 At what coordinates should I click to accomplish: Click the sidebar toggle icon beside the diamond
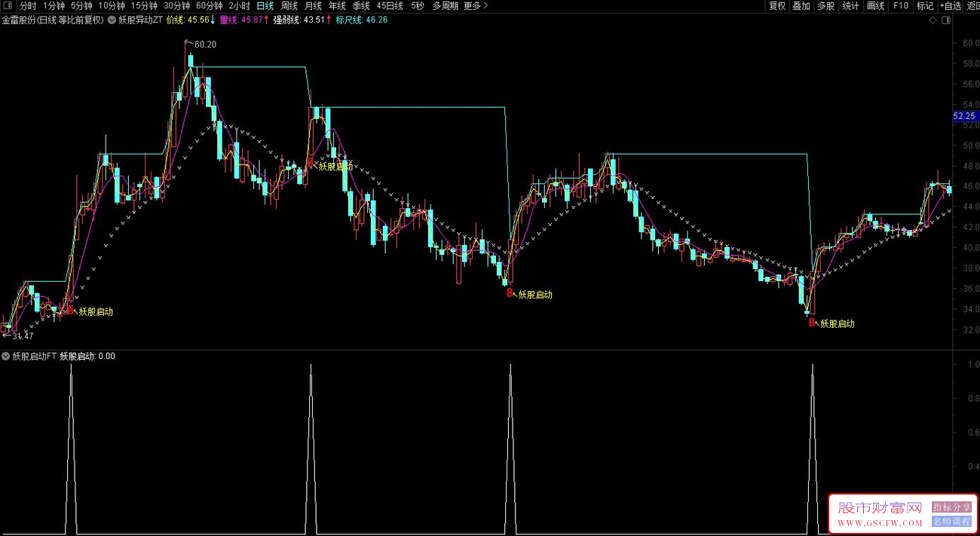click(945, 20)
